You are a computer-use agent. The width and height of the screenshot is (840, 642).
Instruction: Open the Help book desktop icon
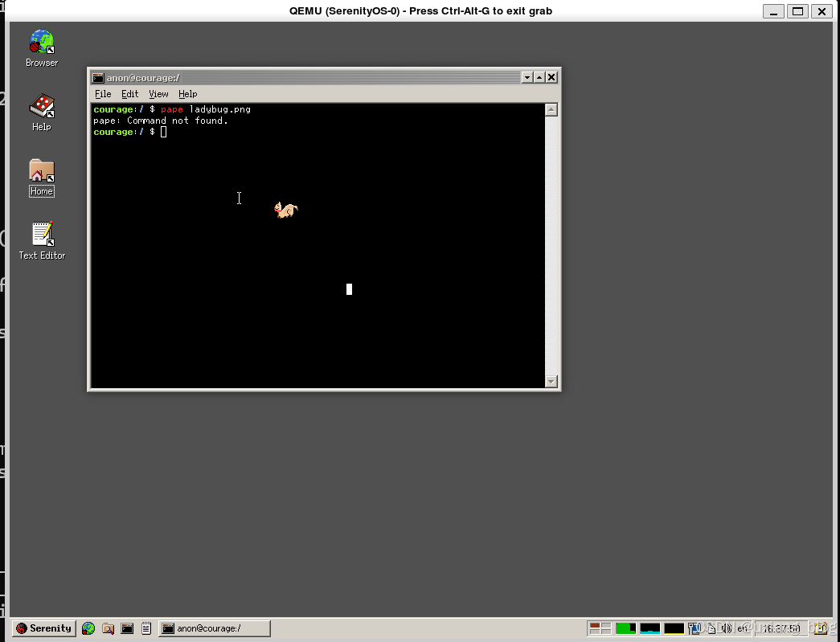(42, 112)
